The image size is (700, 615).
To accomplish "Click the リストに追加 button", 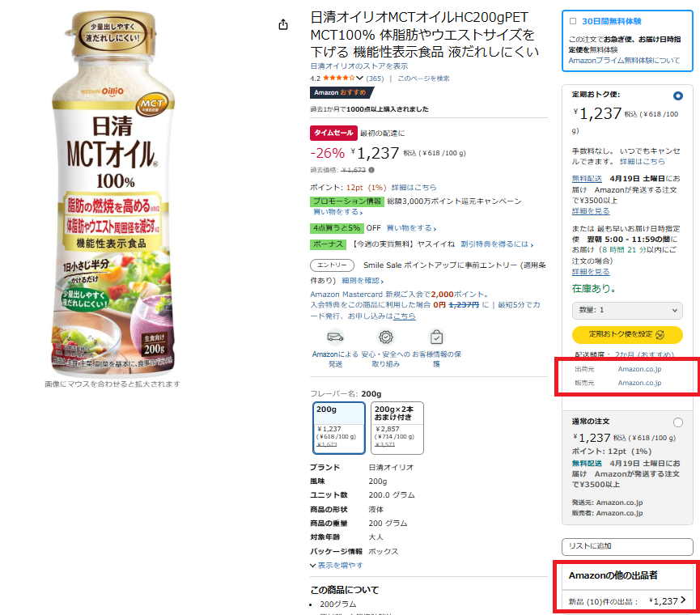I will point(627,546).
